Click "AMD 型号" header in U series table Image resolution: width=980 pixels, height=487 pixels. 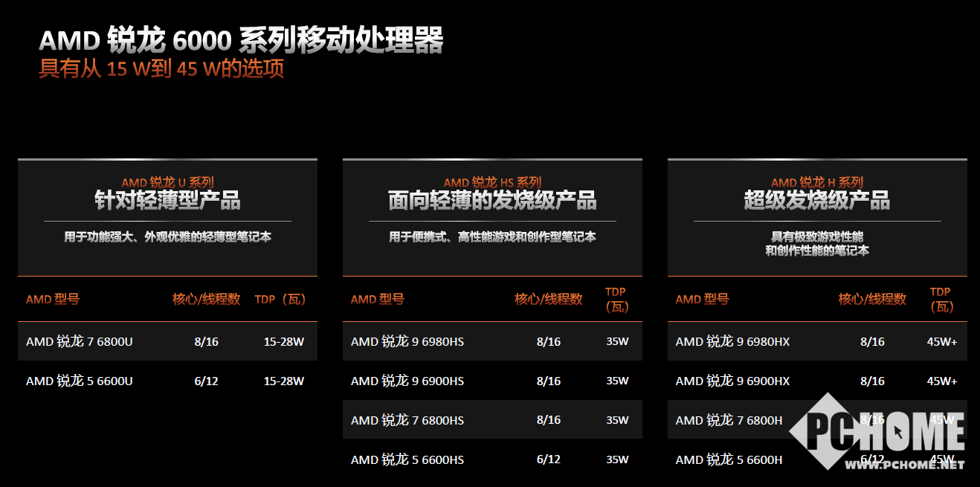(x=53, y=299)
